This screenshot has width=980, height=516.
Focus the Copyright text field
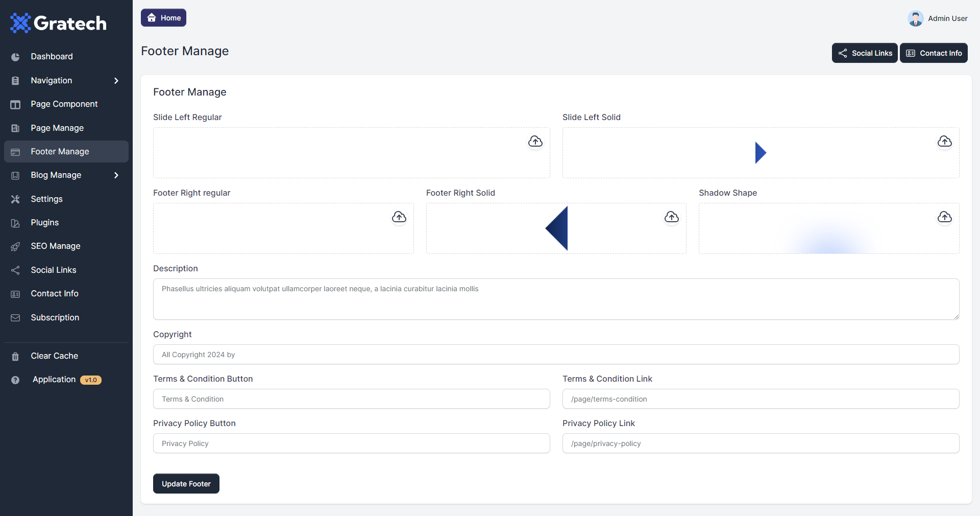point(556,355)
